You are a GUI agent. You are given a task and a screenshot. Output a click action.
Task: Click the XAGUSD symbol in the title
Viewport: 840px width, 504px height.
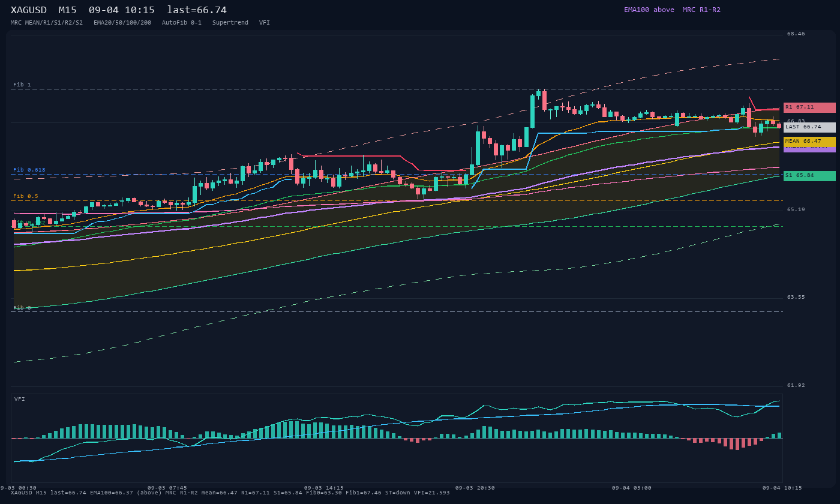click(29, 10)
